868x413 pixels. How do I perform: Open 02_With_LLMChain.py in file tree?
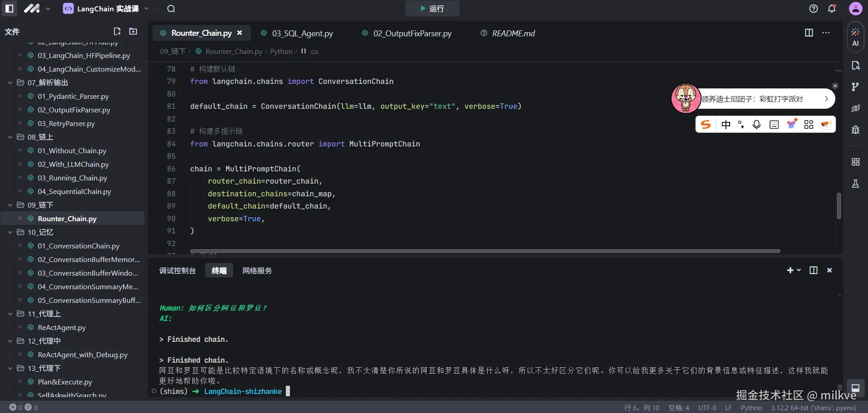pos(73,164)
